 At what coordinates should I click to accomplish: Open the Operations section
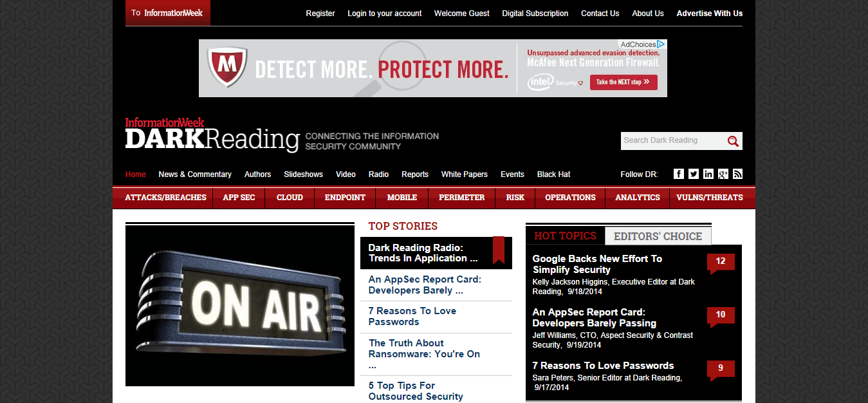point(570,198)
